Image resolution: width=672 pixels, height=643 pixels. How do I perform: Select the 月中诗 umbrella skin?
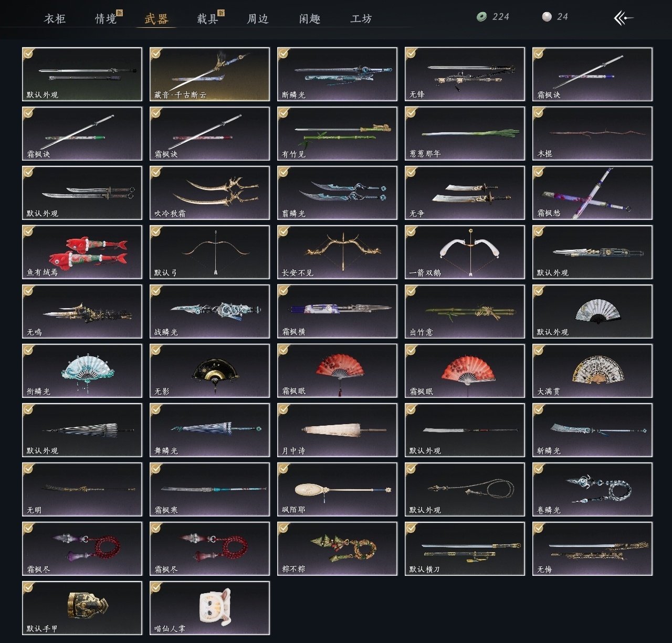[337, 430]
